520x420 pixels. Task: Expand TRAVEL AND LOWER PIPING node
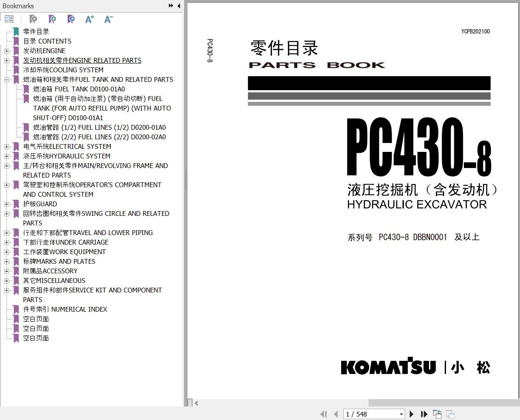pos(7,233)
